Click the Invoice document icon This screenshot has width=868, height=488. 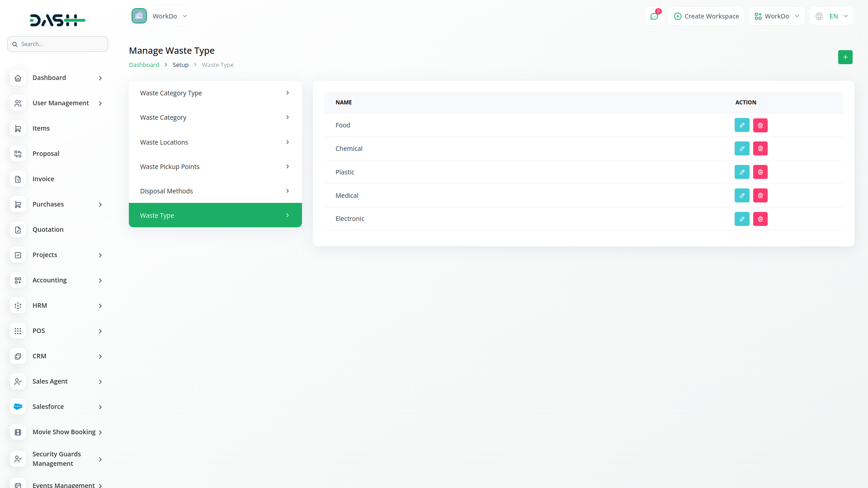[x=18, y=179]
